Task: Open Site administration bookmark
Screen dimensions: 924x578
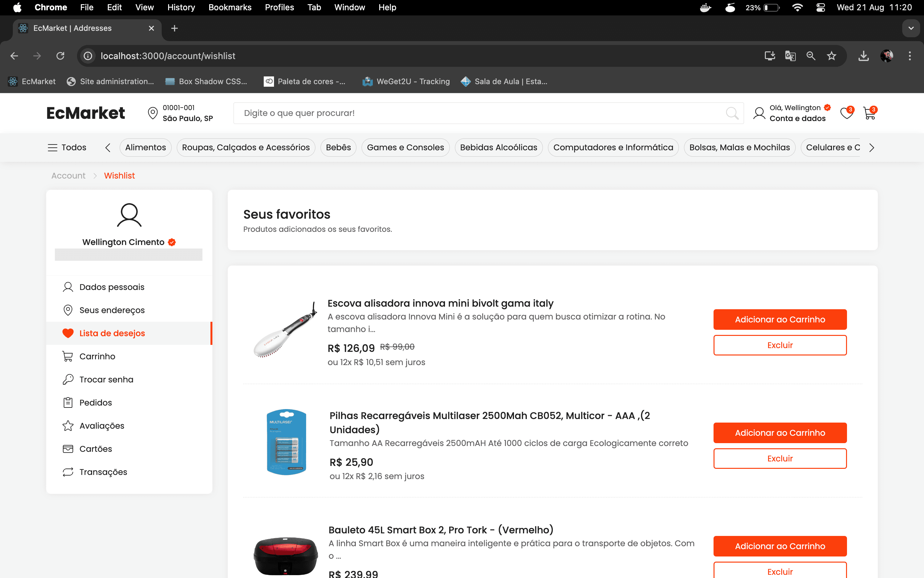Action: coord(110,82)
